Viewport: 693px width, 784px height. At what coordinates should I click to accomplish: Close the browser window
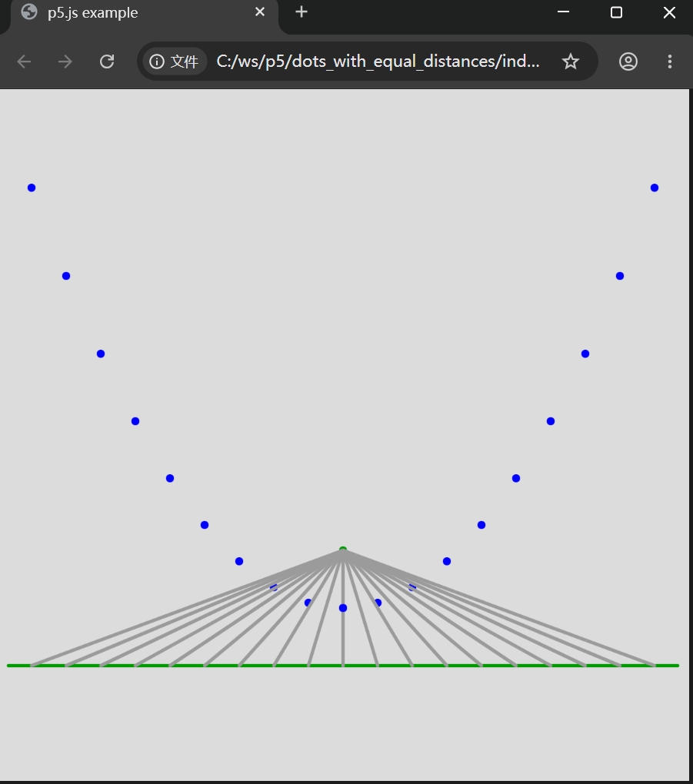click(669, 12)
